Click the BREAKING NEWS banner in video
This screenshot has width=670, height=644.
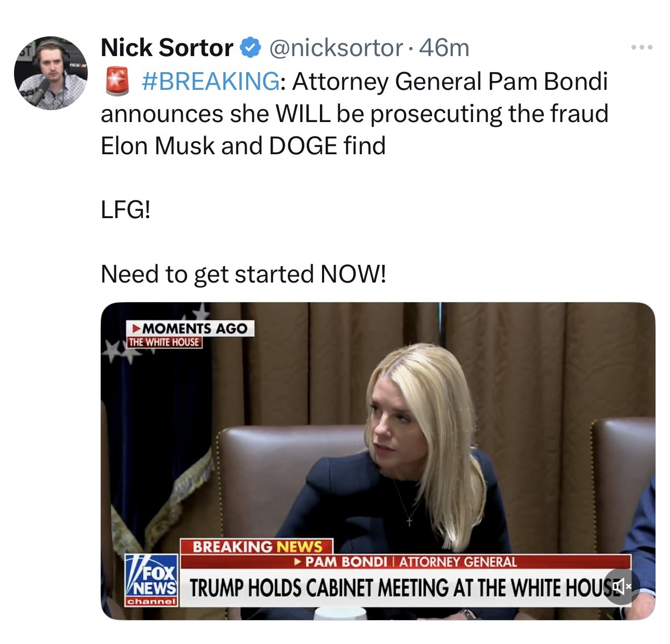(257, 546)
